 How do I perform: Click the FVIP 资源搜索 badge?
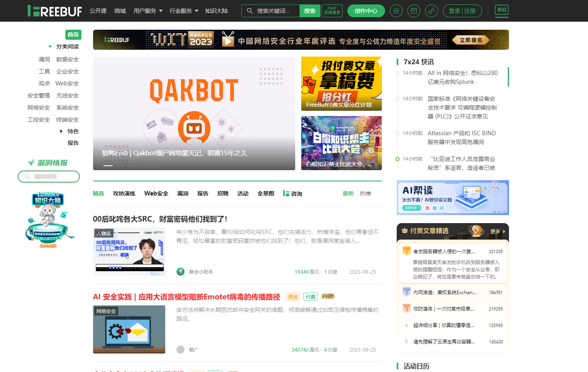pyautogui.click(x=332, y=11)
